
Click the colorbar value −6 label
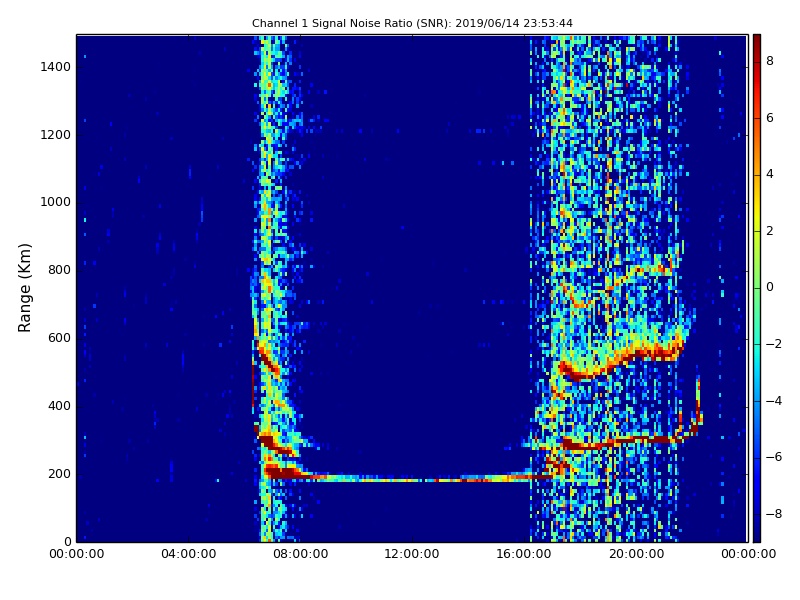(774, 457)
